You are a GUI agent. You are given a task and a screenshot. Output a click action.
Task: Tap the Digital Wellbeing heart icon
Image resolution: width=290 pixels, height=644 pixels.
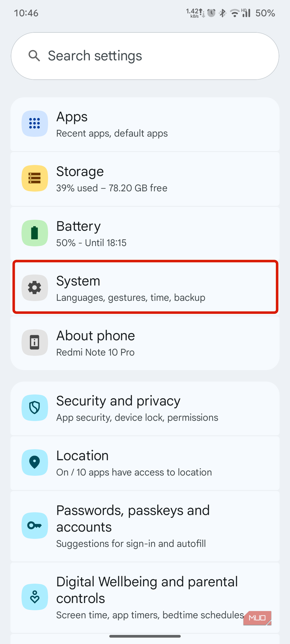(35, 597)
